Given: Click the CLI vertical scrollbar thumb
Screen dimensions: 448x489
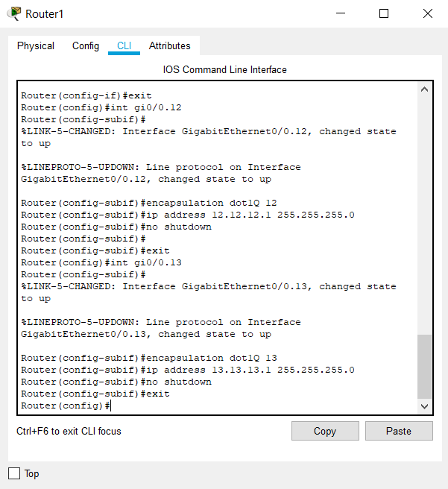Looking at the screenshot, I should (424, 367).
